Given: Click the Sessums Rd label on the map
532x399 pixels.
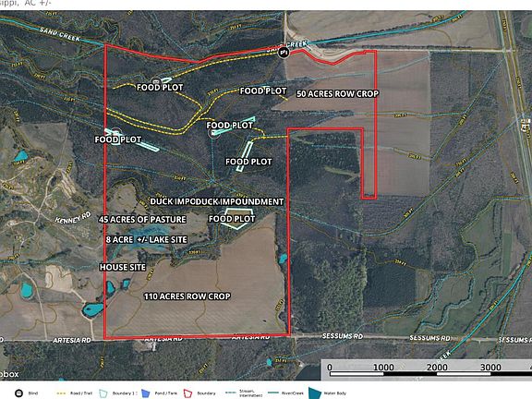Looking at the screenshot, I should [343, 336].
